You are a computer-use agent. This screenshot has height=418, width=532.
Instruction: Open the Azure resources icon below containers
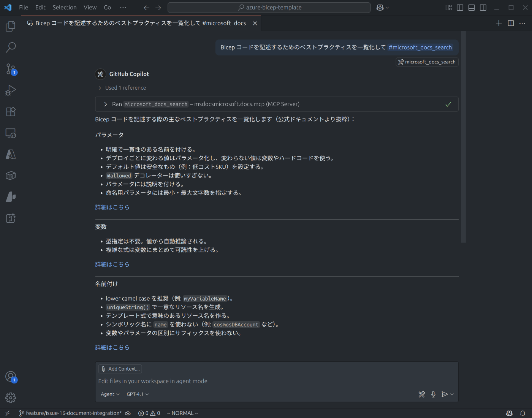click(x=11, y=197)
